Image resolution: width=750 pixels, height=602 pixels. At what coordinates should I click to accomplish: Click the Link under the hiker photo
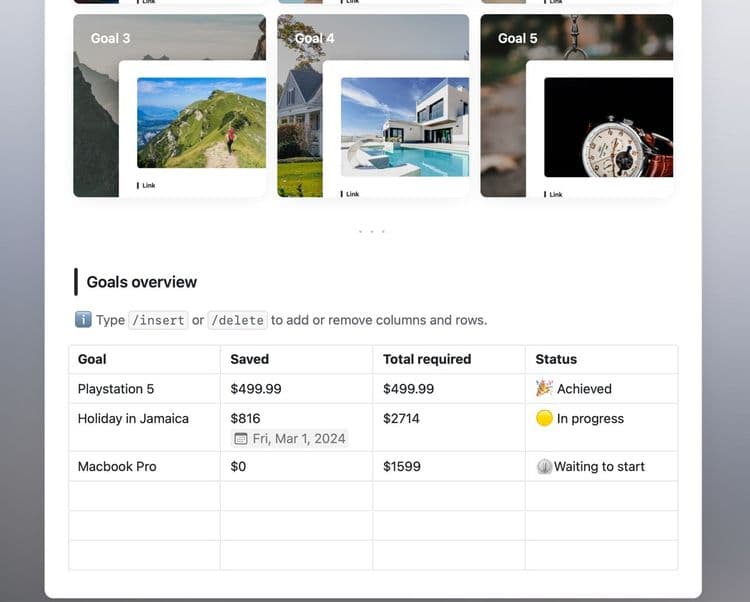coord(148,186)
